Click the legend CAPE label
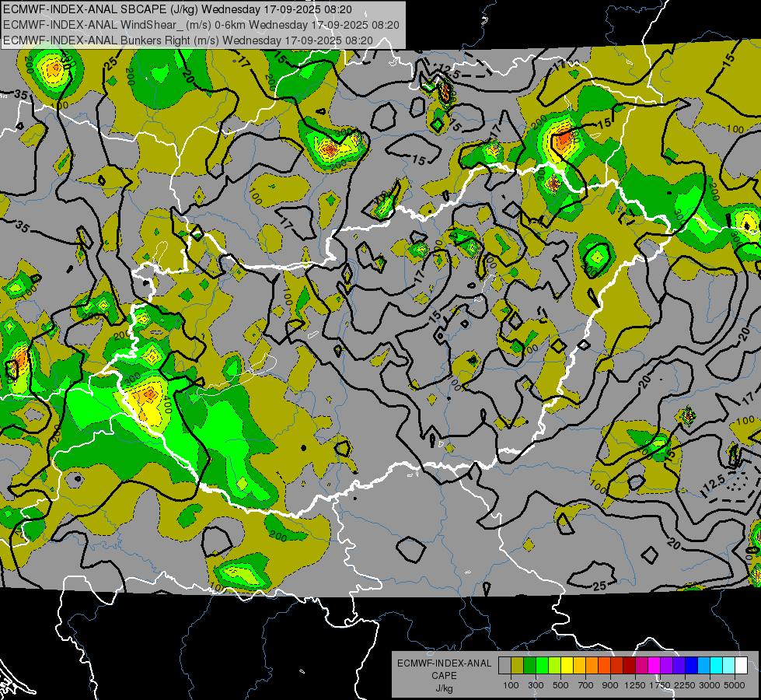This screenshot has width=761, height=700. click(444, 675)
